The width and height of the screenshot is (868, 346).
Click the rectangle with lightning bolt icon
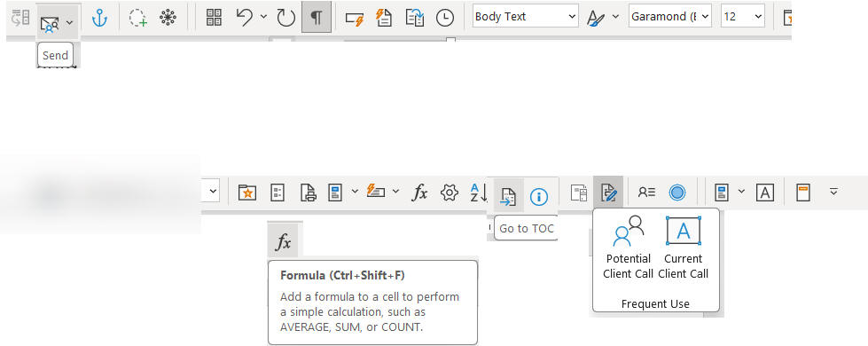point(354,19)
